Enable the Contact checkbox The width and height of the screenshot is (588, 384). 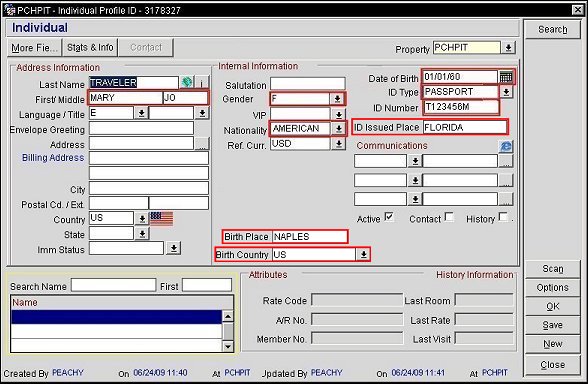[x=449, y=217]
